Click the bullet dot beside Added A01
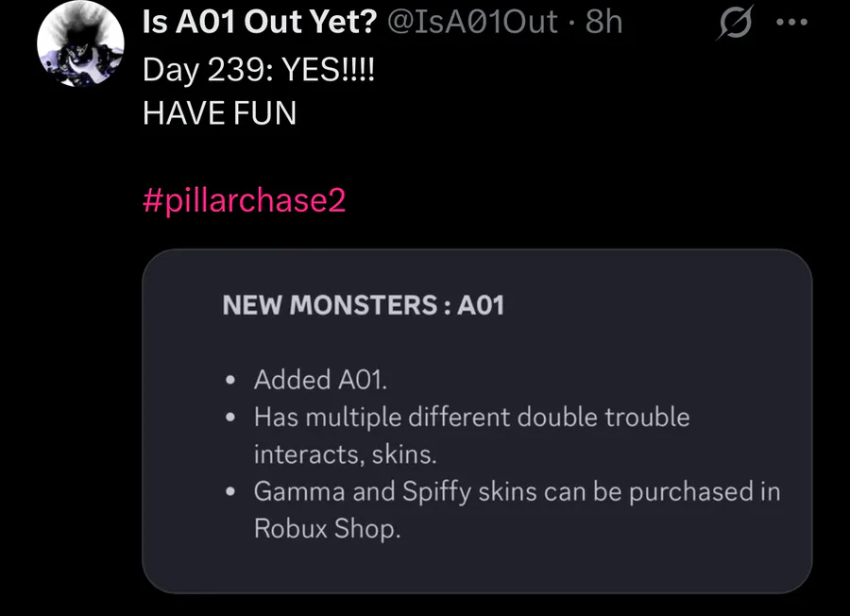 coord(231,381)
